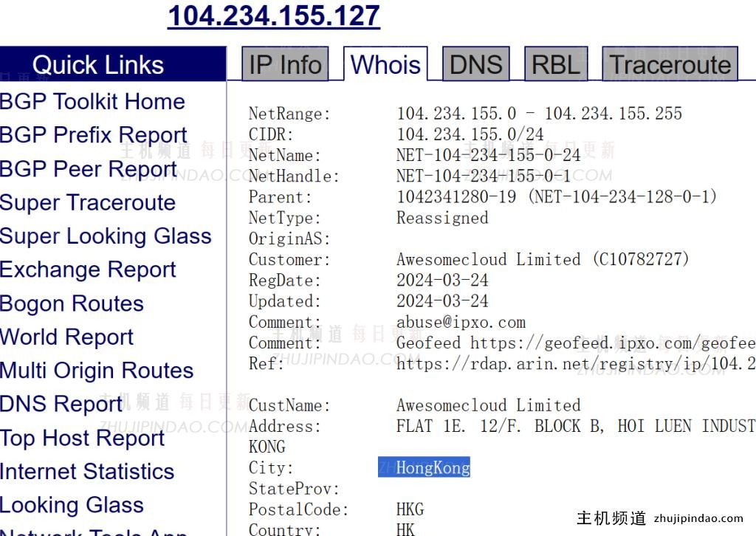This screenshot has width=756, height=536.
Task: Open the Looking Glass tool
Action: tap(72, 505)
